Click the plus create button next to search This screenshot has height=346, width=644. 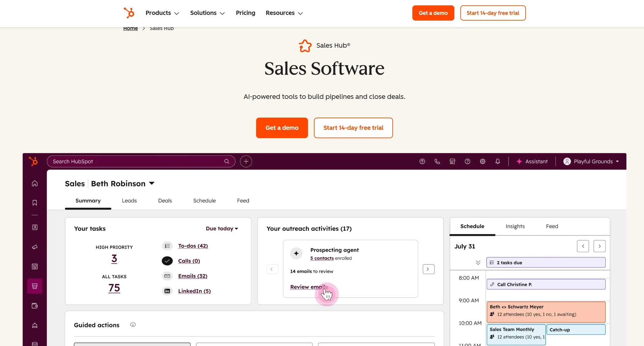tap(246, 161)
